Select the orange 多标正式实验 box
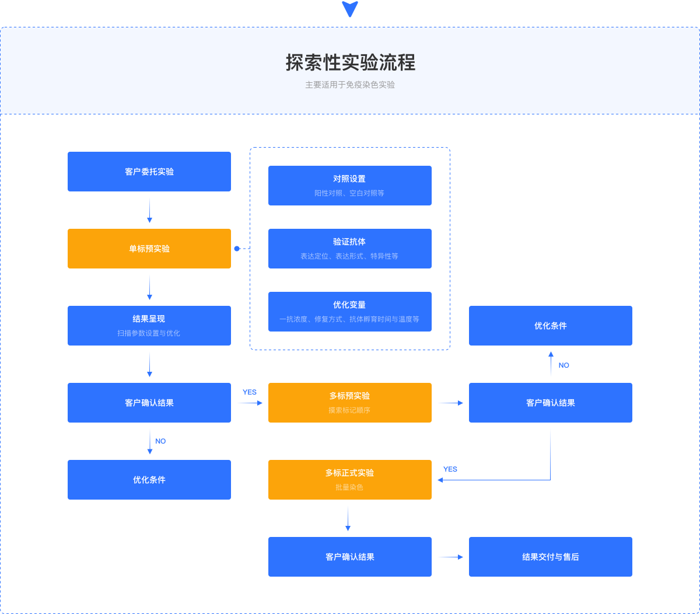This screenshot has width=700, height=614. click(350, 480)
